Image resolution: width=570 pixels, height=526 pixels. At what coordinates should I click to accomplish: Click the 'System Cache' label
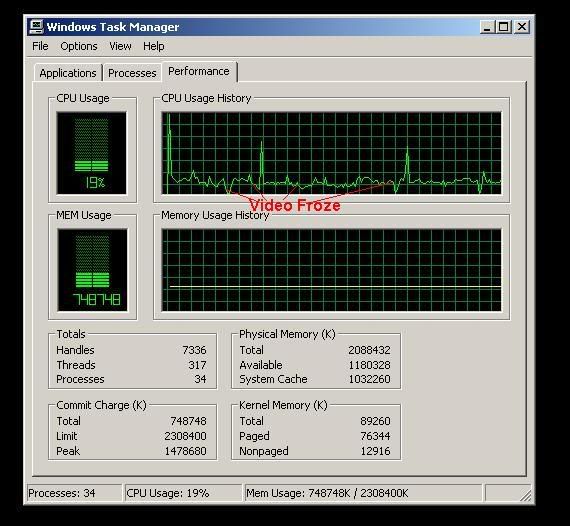point(273,379)
